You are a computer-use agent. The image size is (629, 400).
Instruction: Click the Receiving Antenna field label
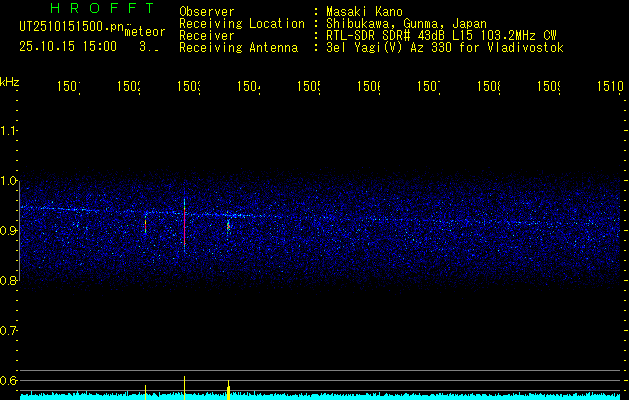pos(238,47)
